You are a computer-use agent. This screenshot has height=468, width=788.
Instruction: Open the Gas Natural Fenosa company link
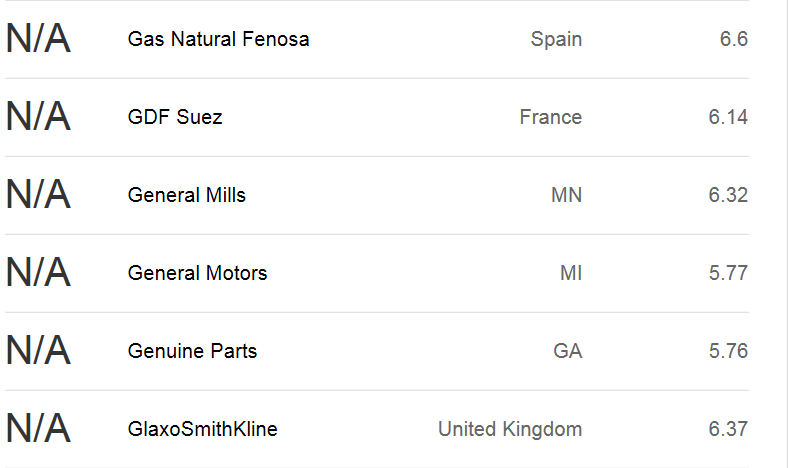(218, 40)
